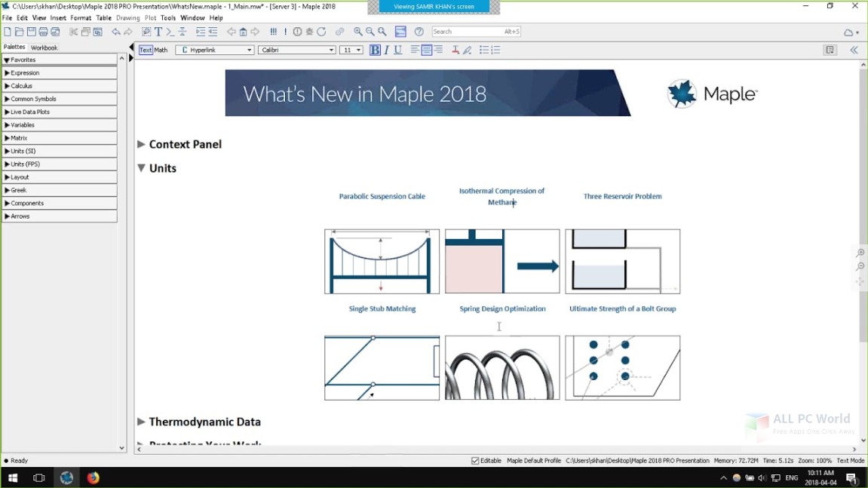Collapse the Units section
The width and height of the screenshot is (868, 488).
tap(141, 168)
